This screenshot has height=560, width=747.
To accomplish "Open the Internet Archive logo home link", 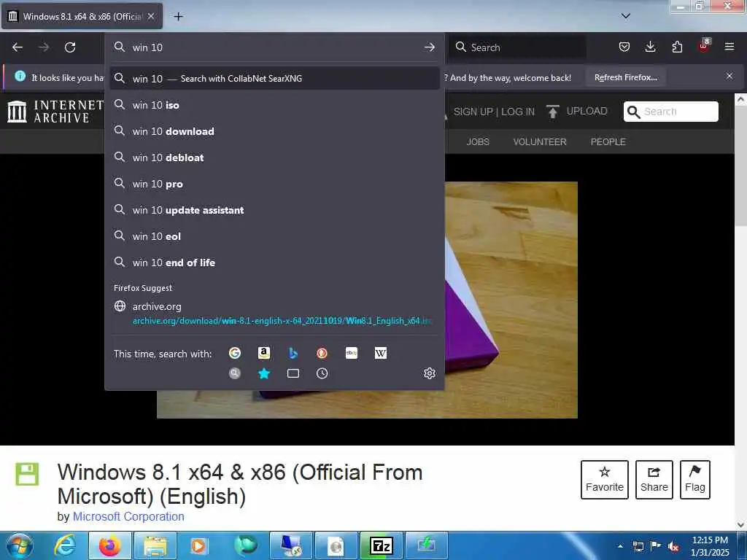I will click(55, 112).
